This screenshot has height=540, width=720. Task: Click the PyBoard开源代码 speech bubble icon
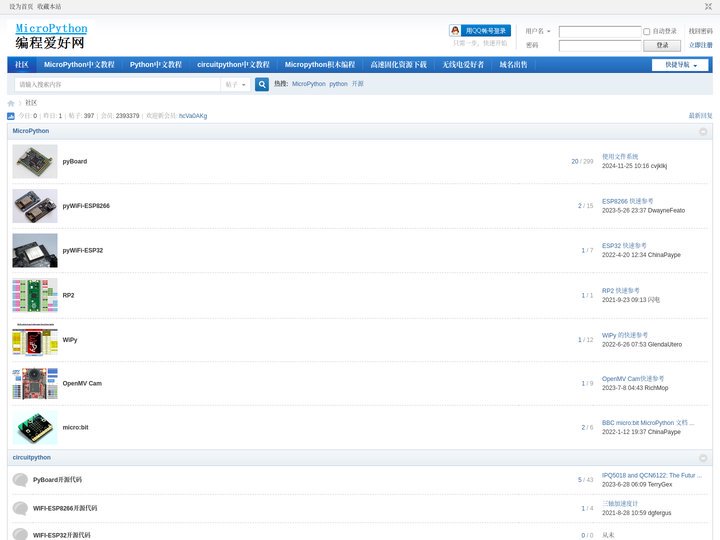click(20, 480)
